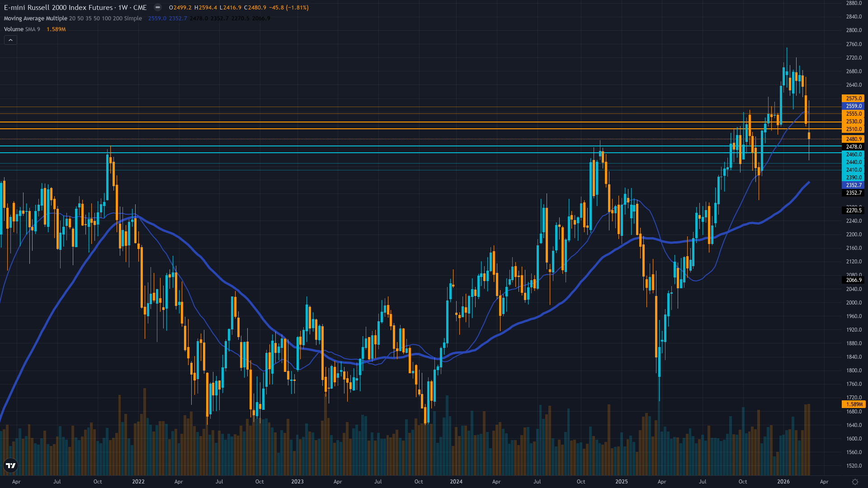Collapse the indicator legend with the chevron button

click(x=10, y=40)
